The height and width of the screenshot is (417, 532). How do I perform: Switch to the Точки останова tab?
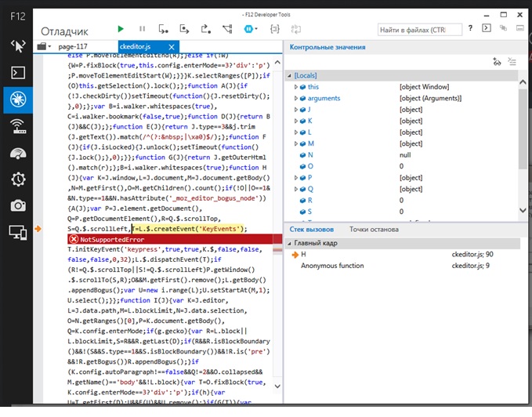coord(374,230)
